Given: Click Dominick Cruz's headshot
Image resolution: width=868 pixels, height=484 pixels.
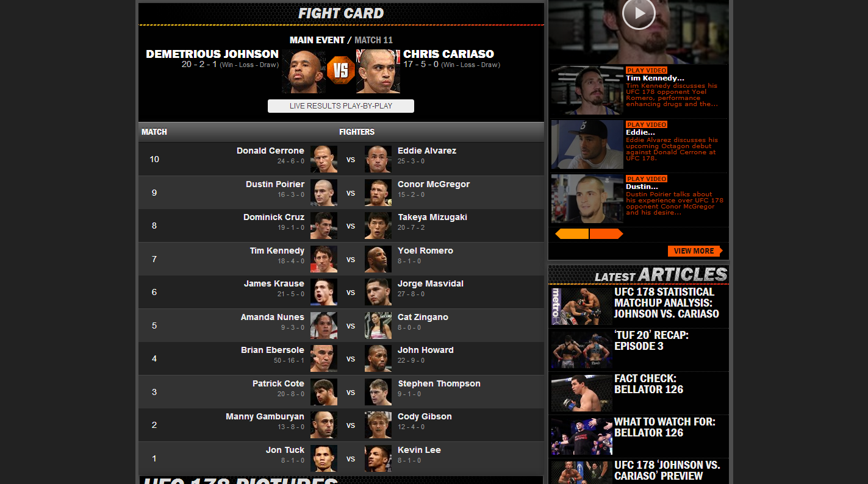Looking at the screenshot, I should click(324, 226).
